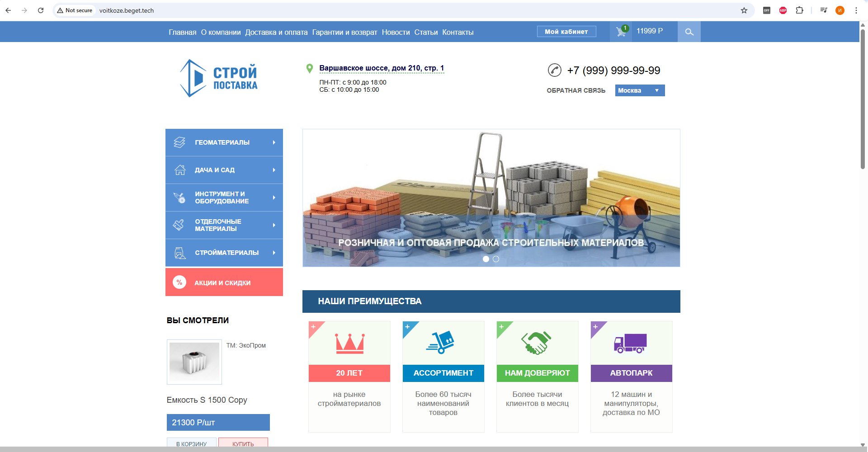Click the green map pin icon
The width and height of the screenshot is (868, 452).
click(310, 69)
